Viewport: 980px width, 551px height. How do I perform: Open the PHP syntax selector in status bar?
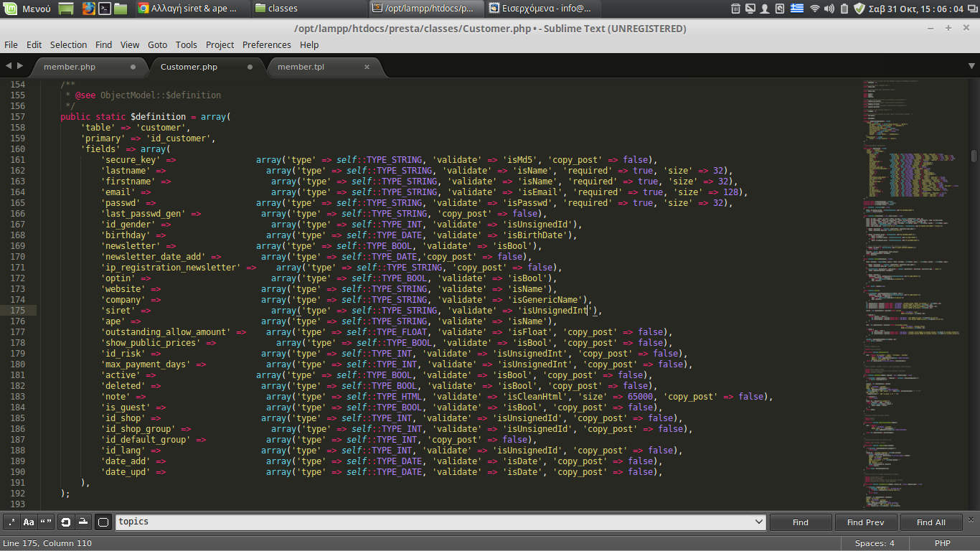[x=942, y=543]
